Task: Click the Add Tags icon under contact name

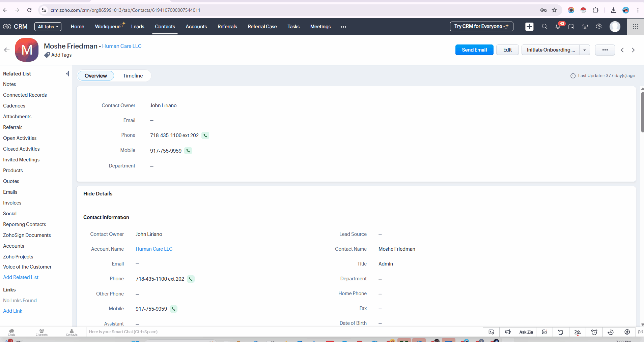Action: (47, 55)
